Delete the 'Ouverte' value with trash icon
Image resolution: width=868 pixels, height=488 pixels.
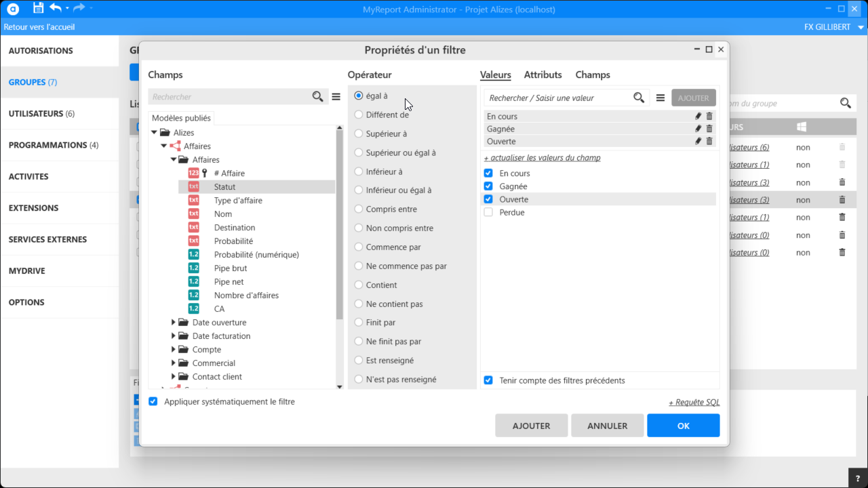[x=709, y=141]
